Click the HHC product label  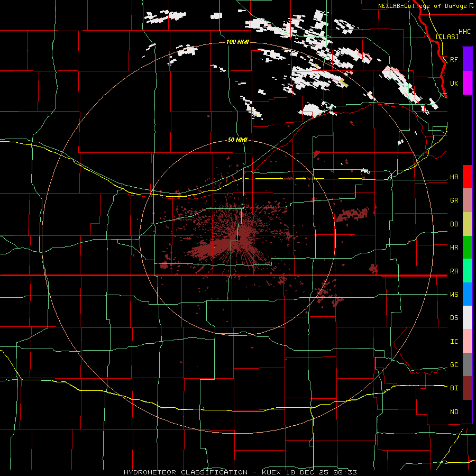pos(464,32)
